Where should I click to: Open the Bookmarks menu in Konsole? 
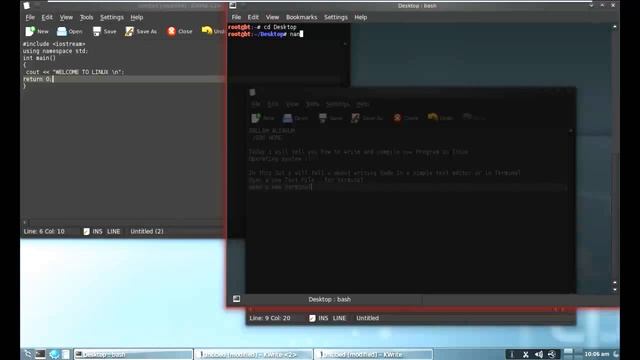tap(301, 17)
